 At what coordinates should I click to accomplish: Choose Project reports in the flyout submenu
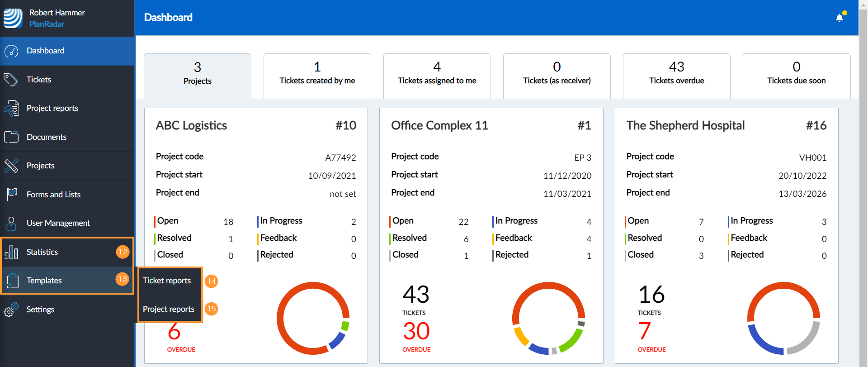[x=169, y=309]
